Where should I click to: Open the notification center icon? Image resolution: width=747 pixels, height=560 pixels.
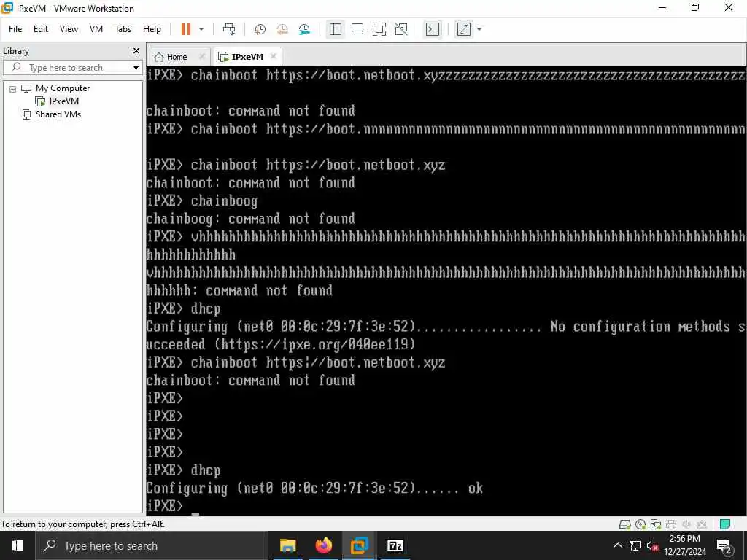click(724, 546)
